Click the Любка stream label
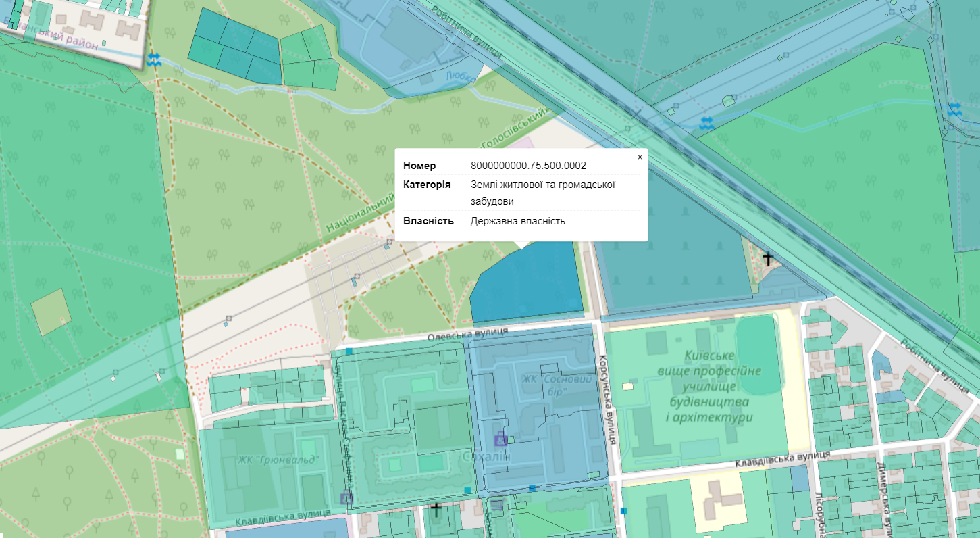The width and height of the screenshot is (980, 538). [461, 78]
